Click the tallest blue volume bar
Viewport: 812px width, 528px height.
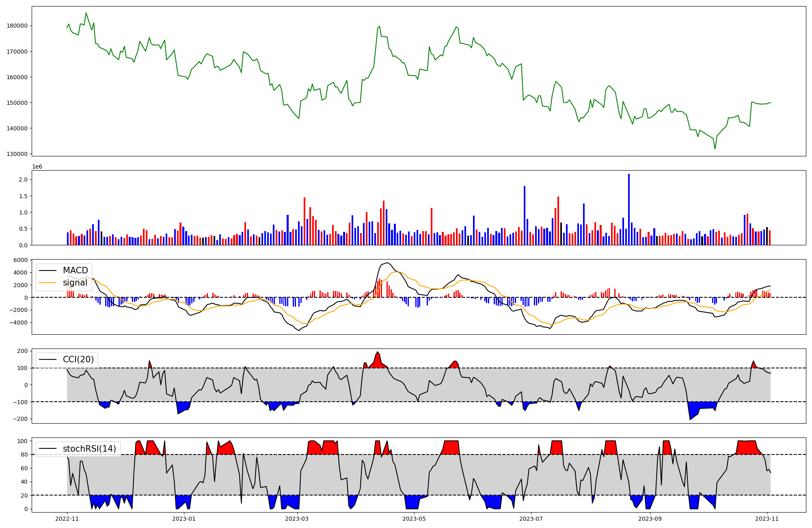point(629,209)
